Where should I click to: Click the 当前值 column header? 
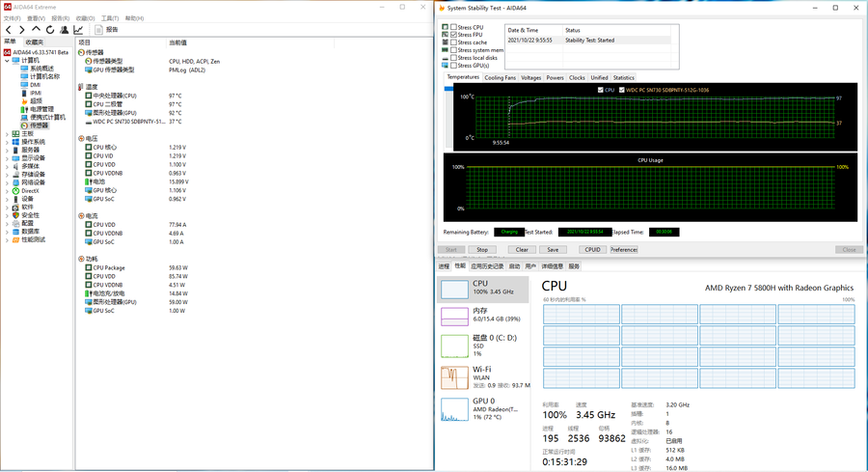177,42
